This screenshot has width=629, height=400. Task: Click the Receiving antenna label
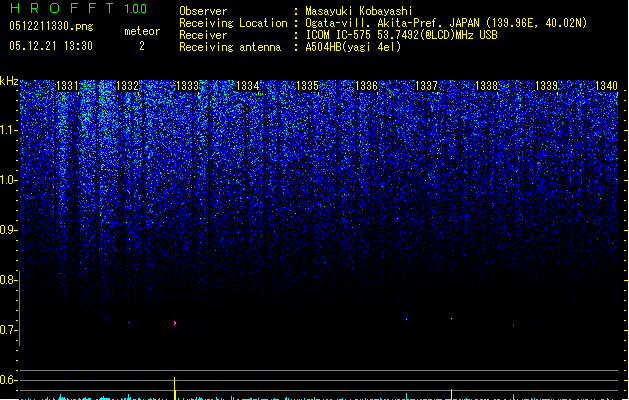pyautogui.click(x=230, y=47)
